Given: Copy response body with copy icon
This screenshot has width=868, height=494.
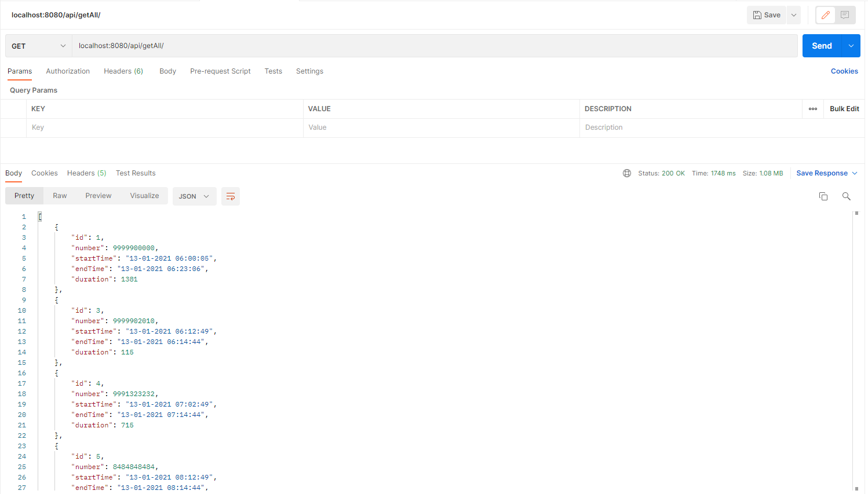Looking at the screenshot, I should [x=823, y=196].
